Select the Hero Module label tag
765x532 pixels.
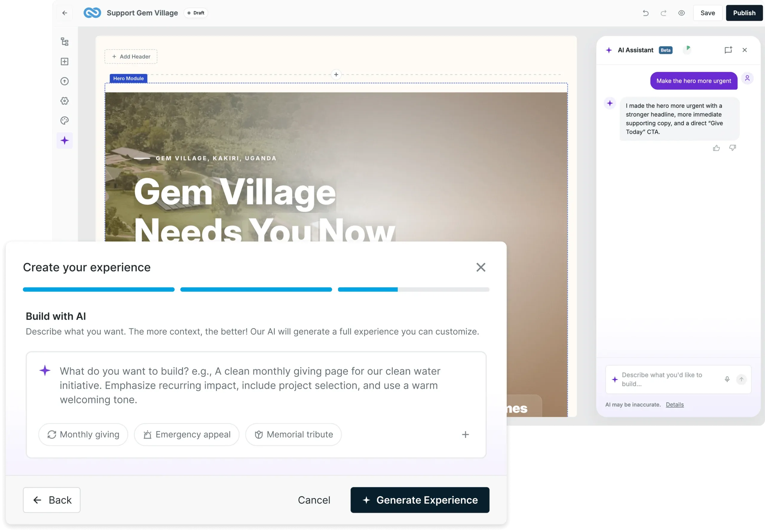click(x=128, y=78)
